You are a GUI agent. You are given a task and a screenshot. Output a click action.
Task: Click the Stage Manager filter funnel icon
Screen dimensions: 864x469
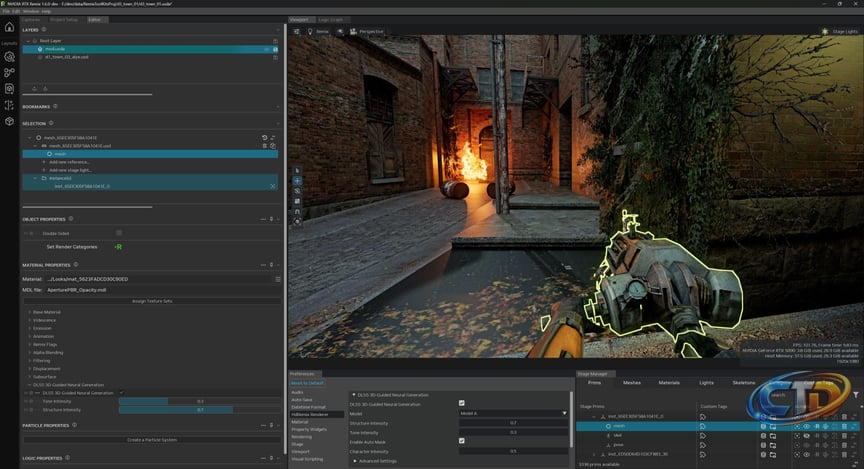tap(856, 395)
